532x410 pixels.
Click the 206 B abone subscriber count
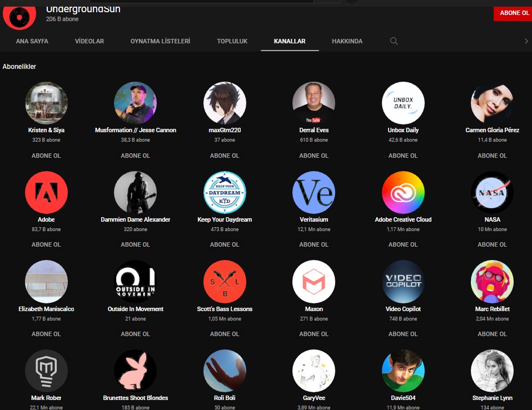tap(62, 19)
